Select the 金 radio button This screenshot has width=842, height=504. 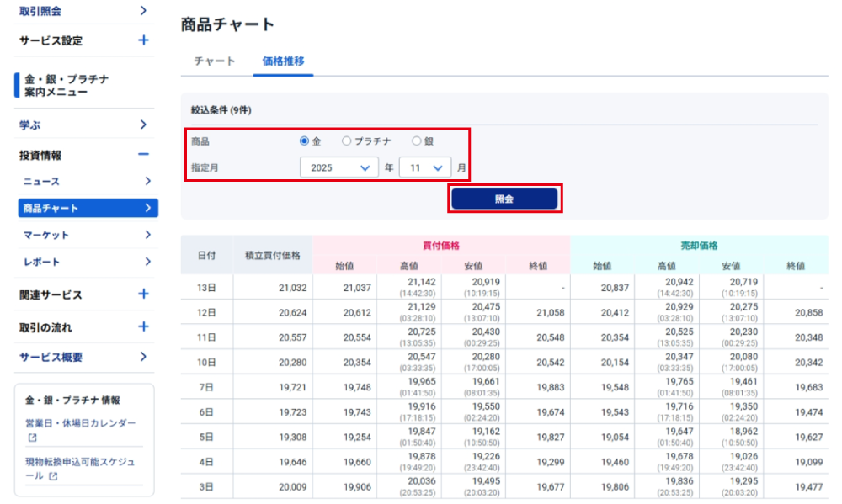click(x=305, y=141)
